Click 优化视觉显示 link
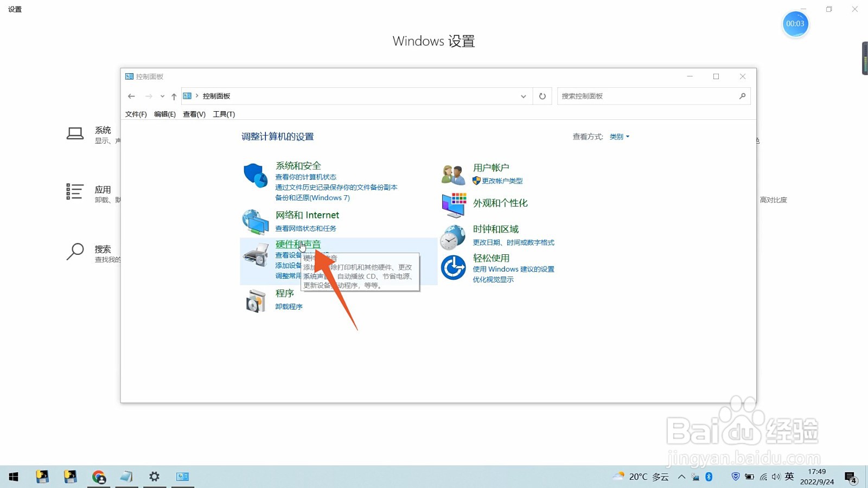Viewport: 868px width, 488px height. pyautogui.click(x=493, y=279)
